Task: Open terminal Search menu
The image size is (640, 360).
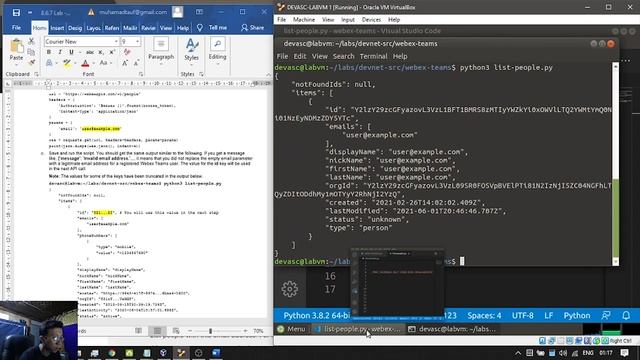Action: tap(343, 56)
